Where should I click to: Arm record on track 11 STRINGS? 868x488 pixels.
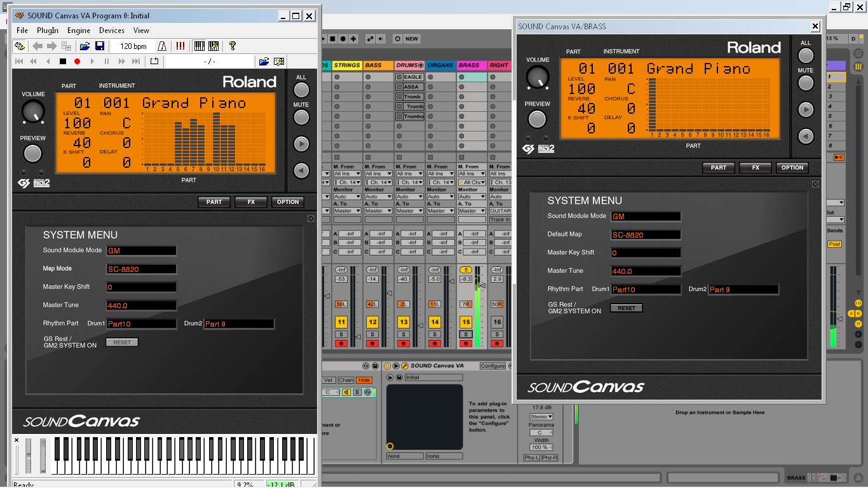click(x=341, y=344)
